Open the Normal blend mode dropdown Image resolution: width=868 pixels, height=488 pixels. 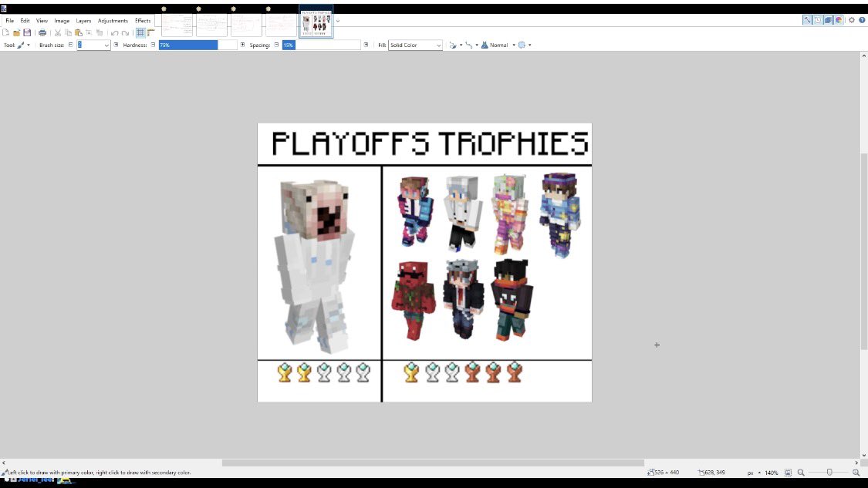(x=498, y=45)
